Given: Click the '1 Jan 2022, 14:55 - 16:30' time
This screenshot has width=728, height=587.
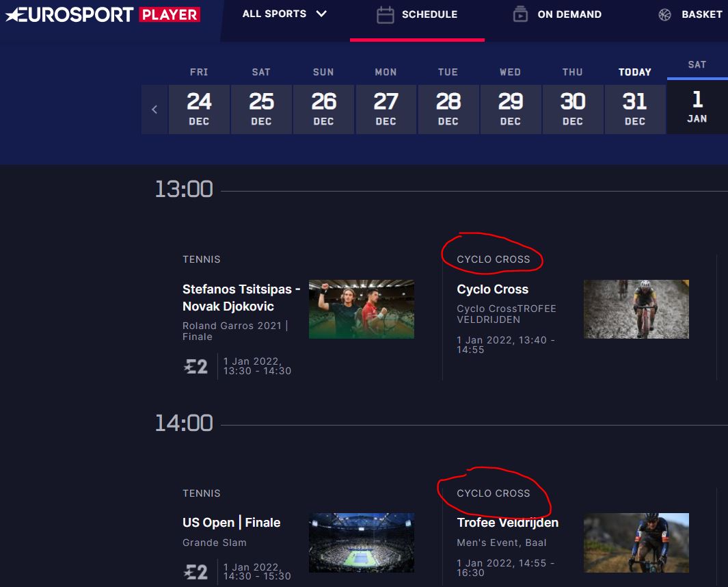Looking at the screenshot, I should coord(506,567).
